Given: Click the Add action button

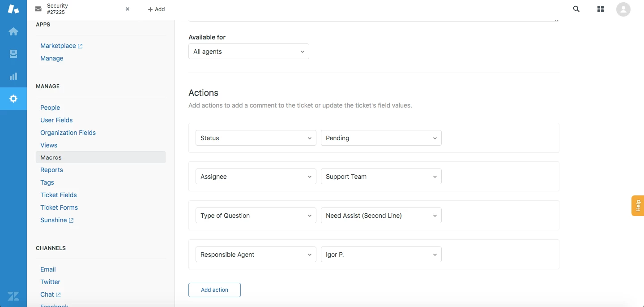Looking at the screenshot, I should point(214,290).
